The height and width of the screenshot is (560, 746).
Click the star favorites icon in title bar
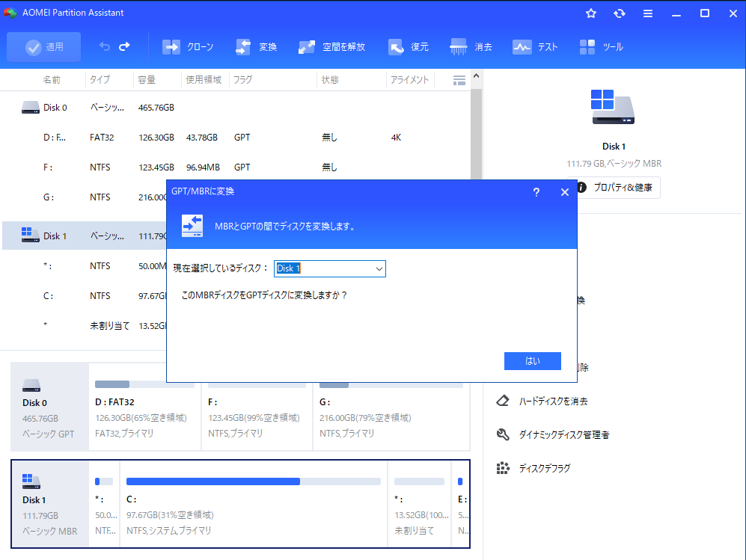tap(591, 13)
